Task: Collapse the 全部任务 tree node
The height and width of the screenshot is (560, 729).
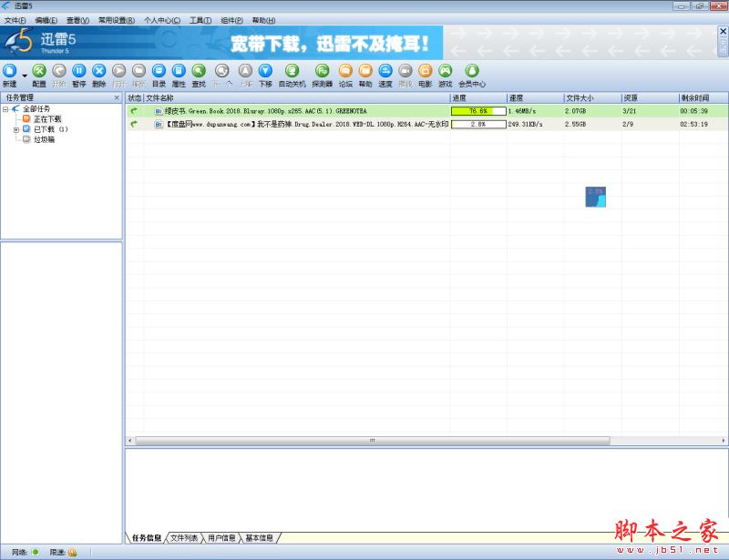Action: pyautogui.click(x=5, y=109)
